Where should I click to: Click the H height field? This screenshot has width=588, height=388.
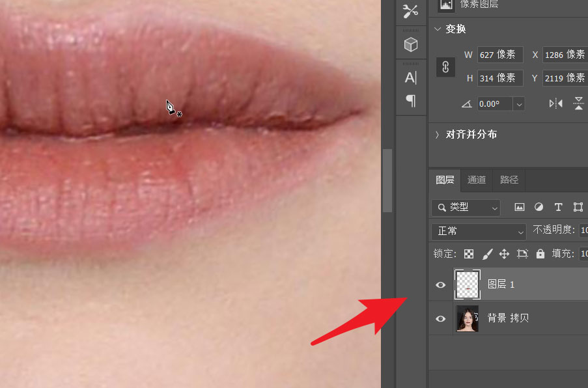pyautogui.click(x=500, y=78)
